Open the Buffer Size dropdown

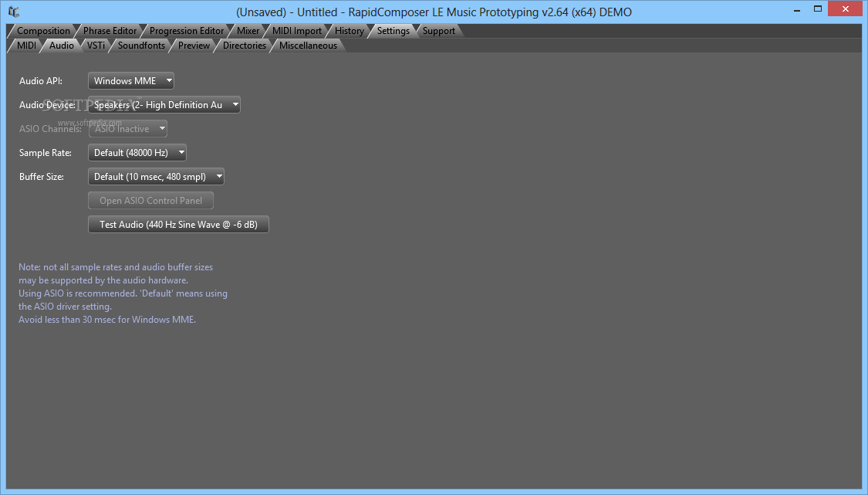pyautogui.click(x=156, y=177)
